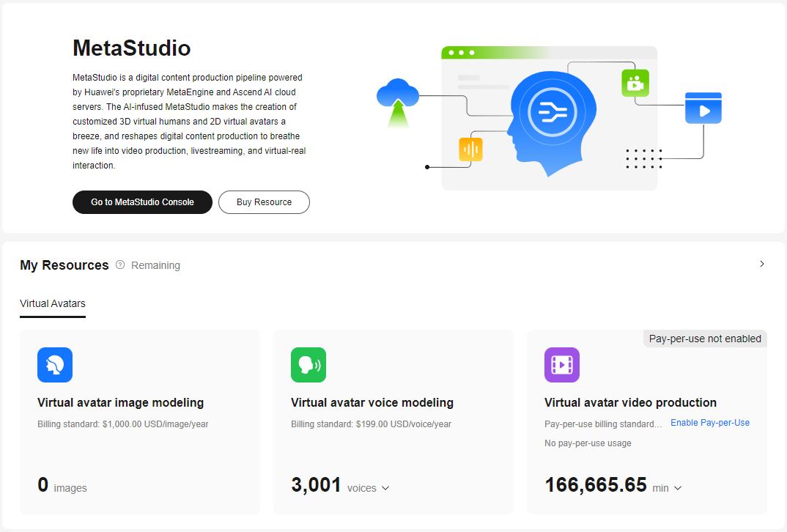Click the blue cloud upload illustration icon
This screenshot has width=787, height=532.
point(398,103)
